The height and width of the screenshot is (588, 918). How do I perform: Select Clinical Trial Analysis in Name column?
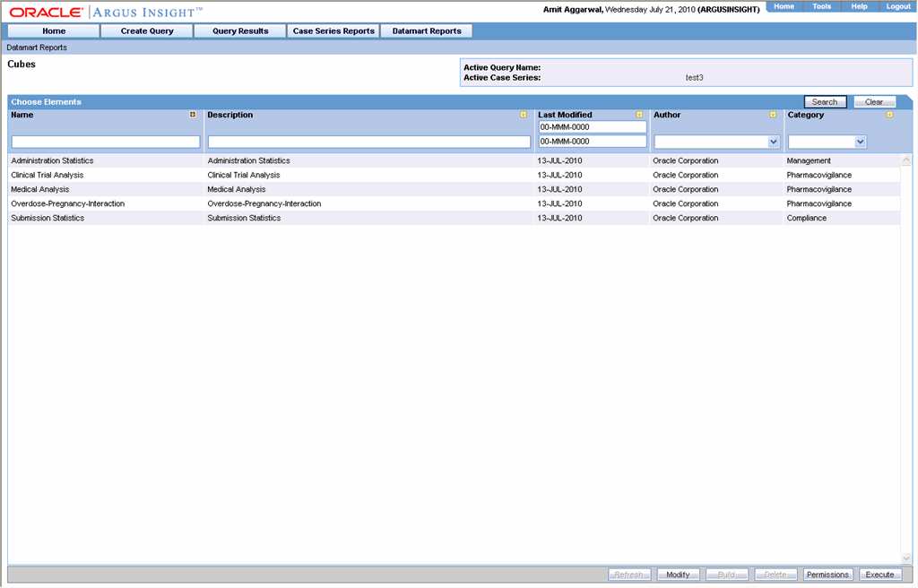(48, 175)
